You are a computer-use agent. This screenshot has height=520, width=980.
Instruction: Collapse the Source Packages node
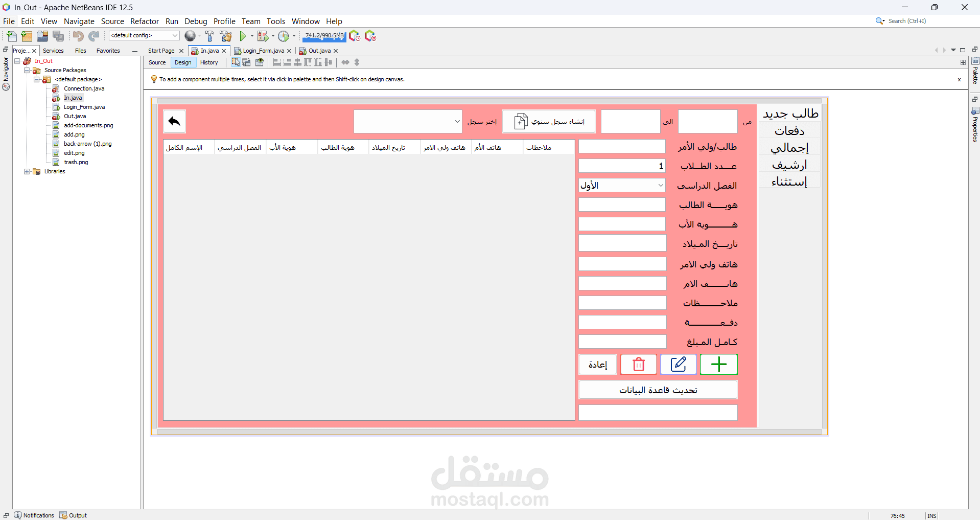pos(27,70)
